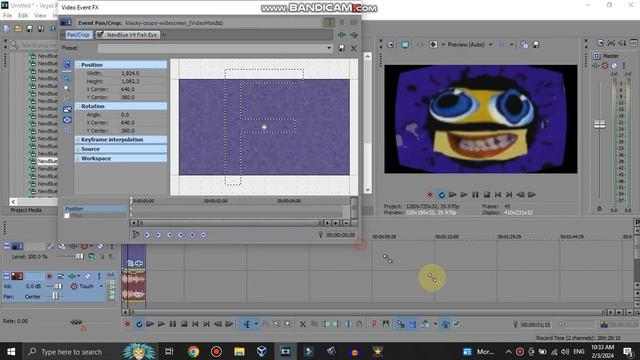Toggle sync cursor in keyframe controller
The height and width of the screenshot is (360, 640).
click(136, 234)
